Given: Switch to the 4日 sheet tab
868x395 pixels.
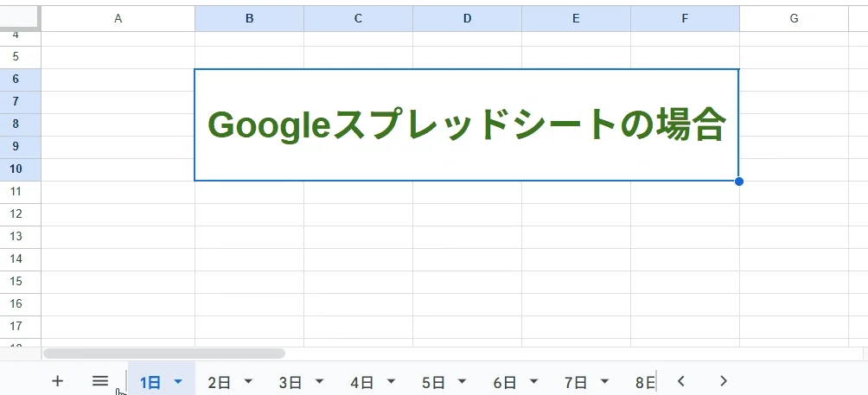Looking at the screenshot, I should point(362,382).
